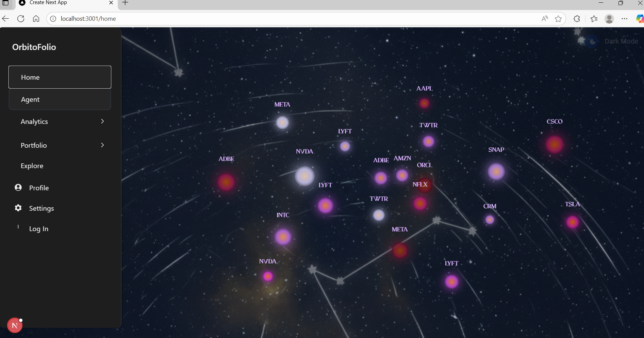The image size is (644, 338).
Task: Select the CRM star node
Action: click(x=490, y=220)
